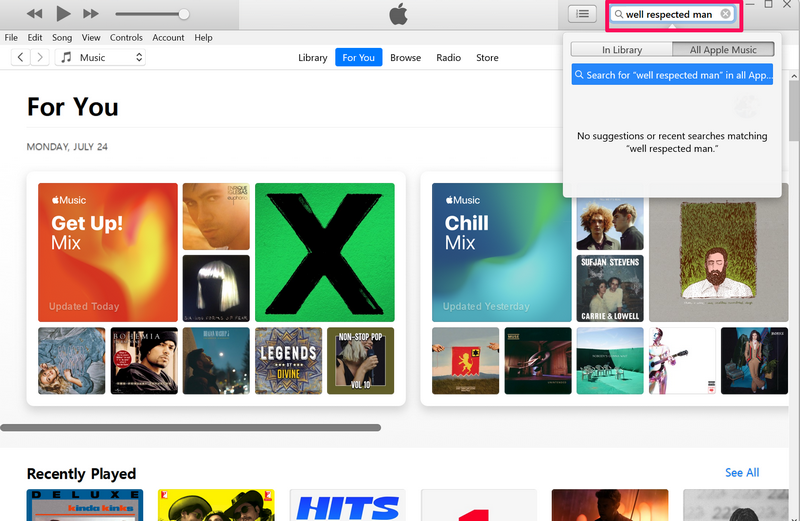Switch to the Browse tab
800x521 pixels.
coord(405,58)
